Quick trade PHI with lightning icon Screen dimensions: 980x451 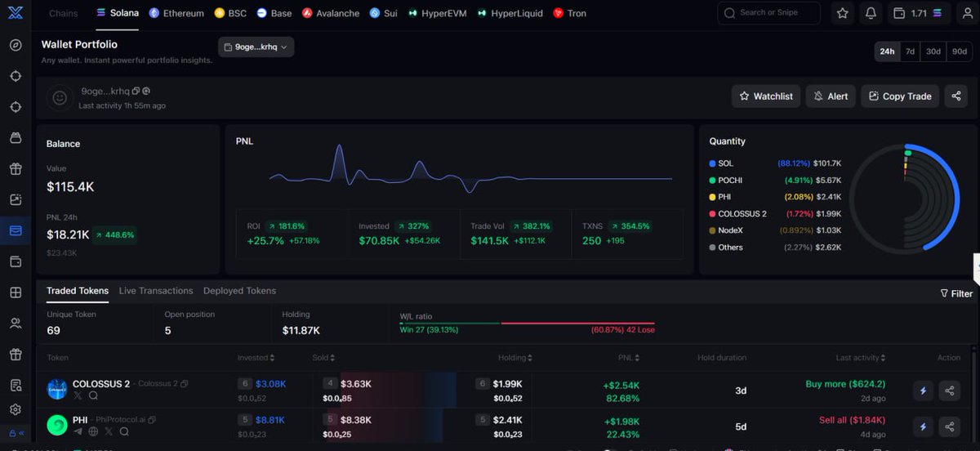click(923, 426)
